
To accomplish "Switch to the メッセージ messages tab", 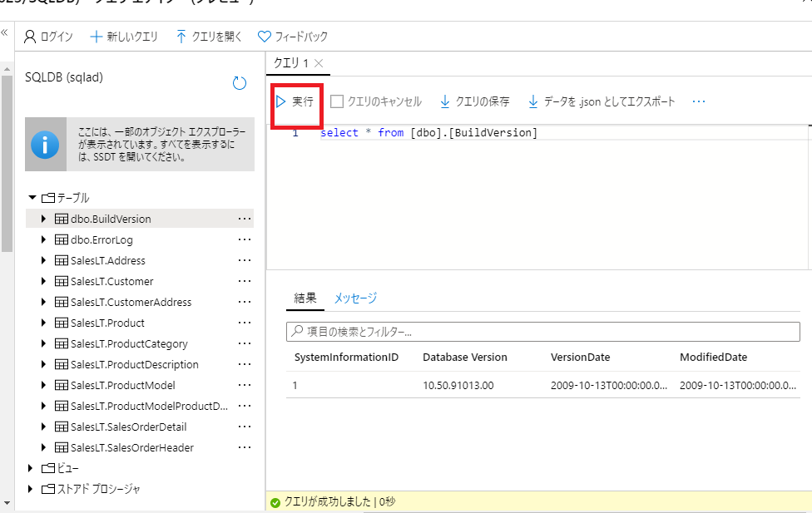I will pyautogui.click(x=355, y=298).
